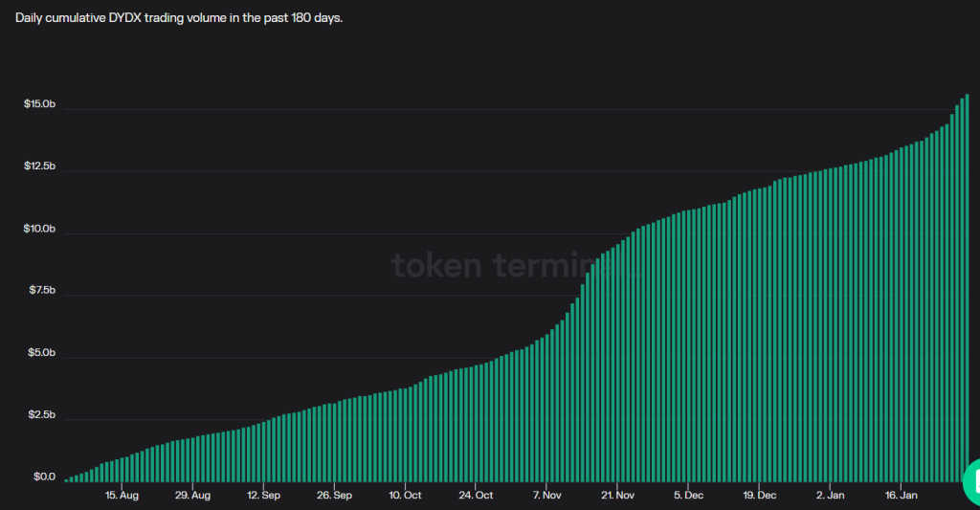Open the chat widget bubble icon
Screen dimensions: 980x510
click(972, 482)
